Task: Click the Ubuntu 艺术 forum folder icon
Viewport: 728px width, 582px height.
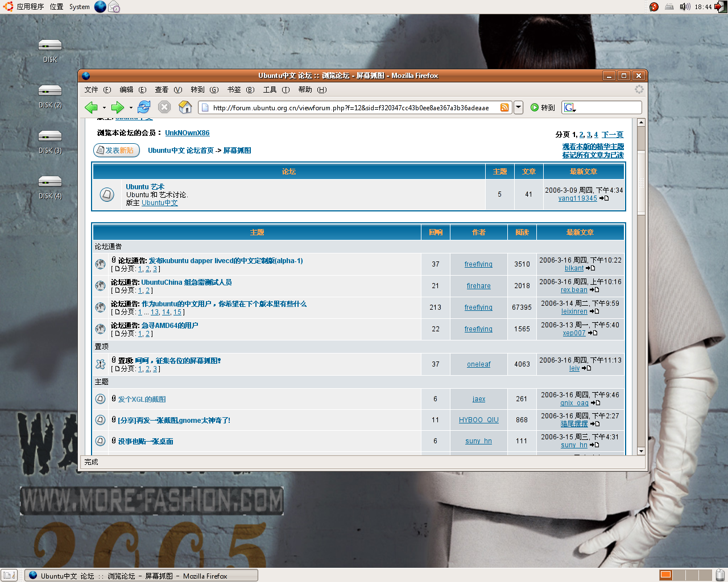Action: pos(107,194)
